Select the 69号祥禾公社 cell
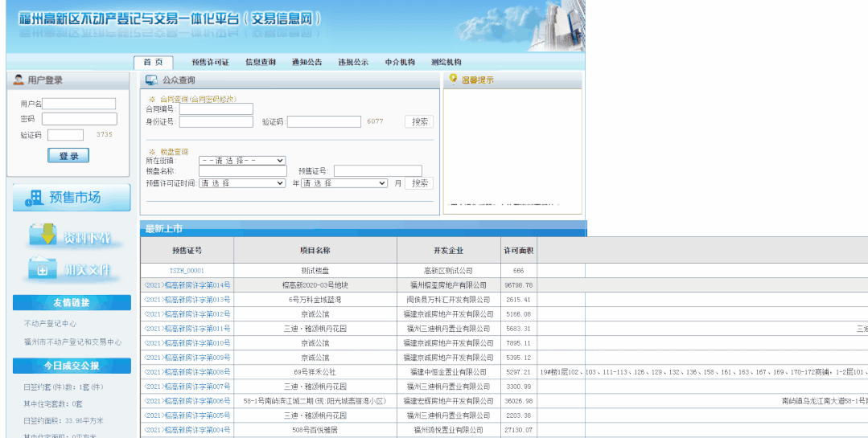The height and width of the screenshot is (438, 868). (x=315, y=372)
